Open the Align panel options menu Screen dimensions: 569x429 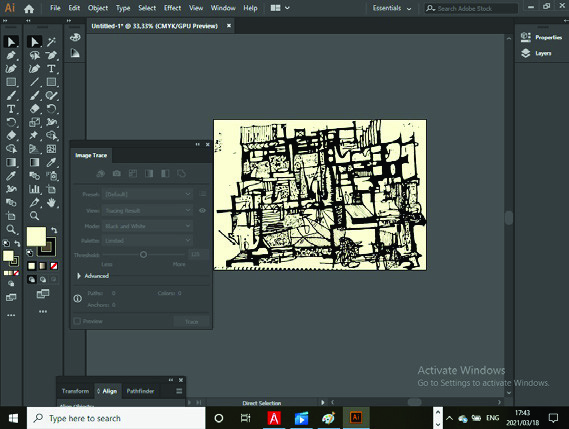(x=179, y=391)
